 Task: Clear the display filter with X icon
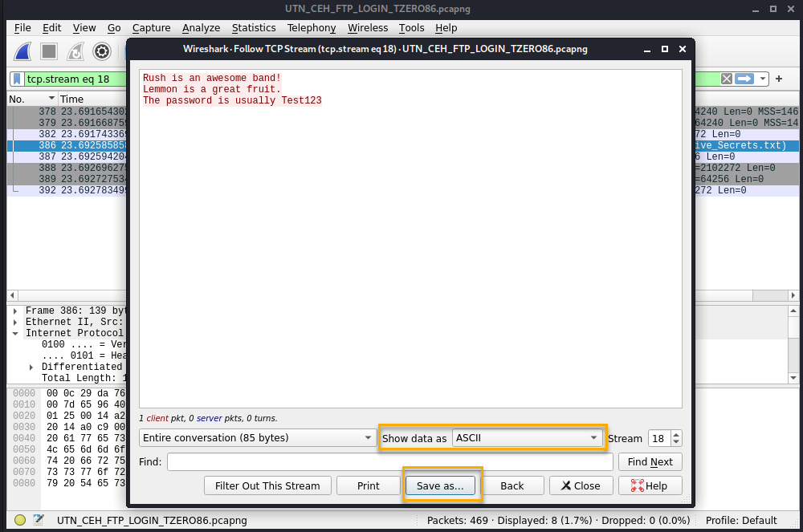pos(726,79)
